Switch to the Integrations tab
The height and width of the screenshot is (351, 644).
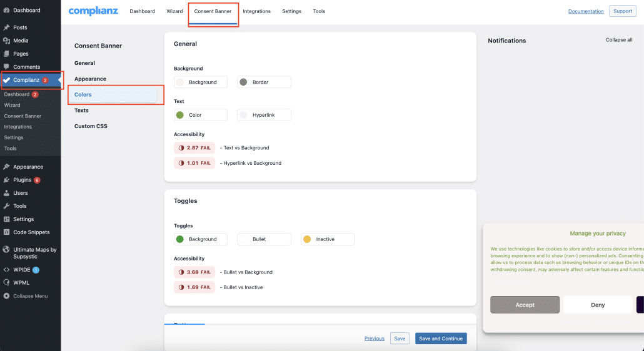pos(256,11)
